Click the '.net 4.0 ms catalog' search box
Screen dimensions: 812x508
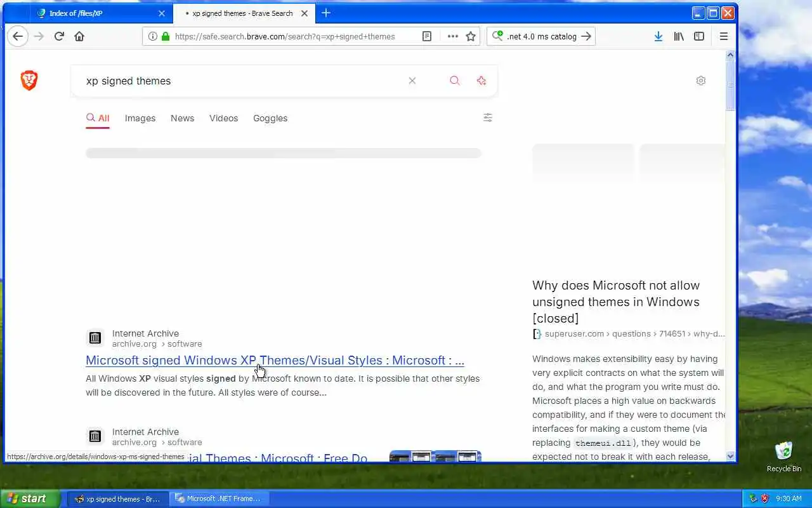(x=542, y=36)
